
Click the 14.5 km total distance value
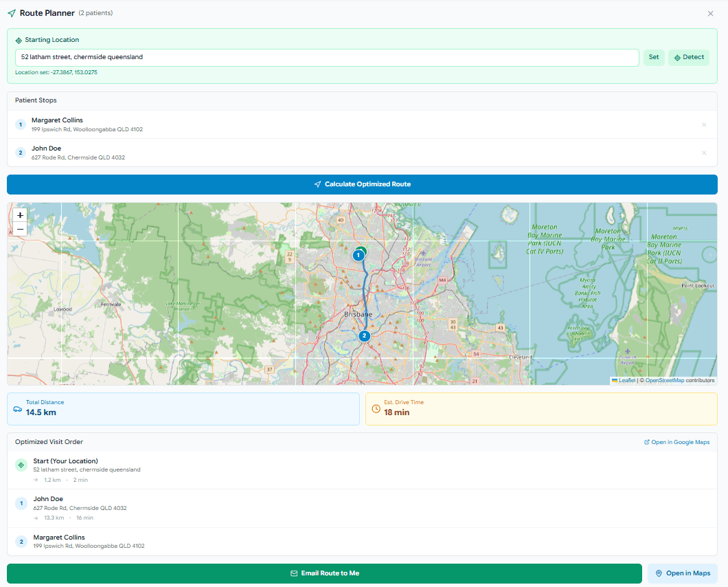tap(41, 412)
